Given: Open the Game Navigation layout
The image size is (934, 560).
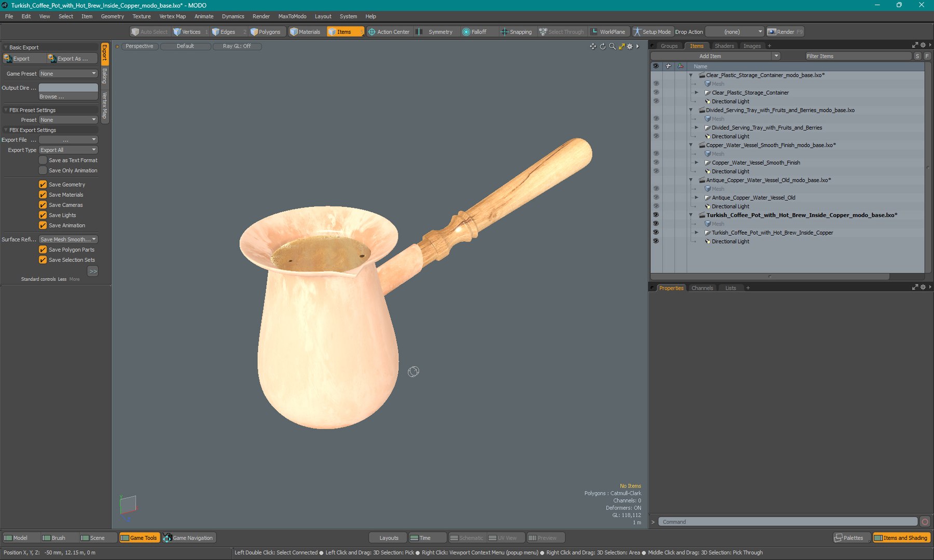Looking at the screenshot, I should point(189,538).
